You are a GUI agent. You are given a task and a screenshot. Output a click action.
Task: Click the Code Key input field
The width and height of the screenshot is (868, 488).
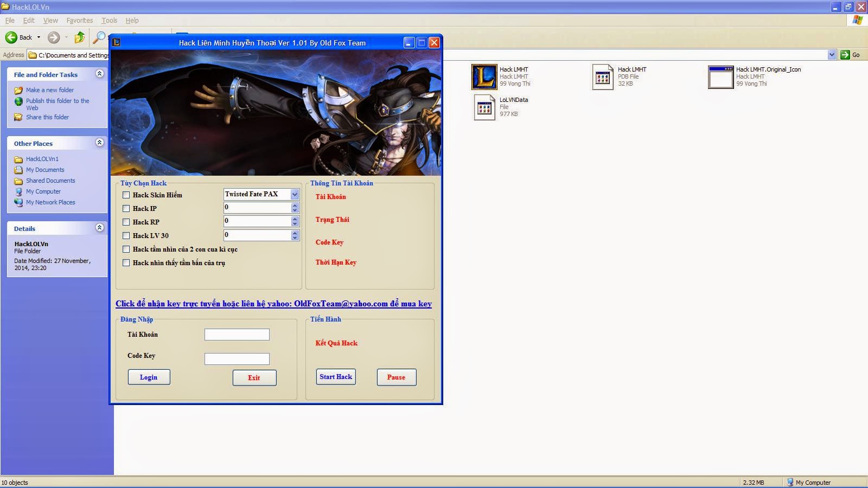237,358
